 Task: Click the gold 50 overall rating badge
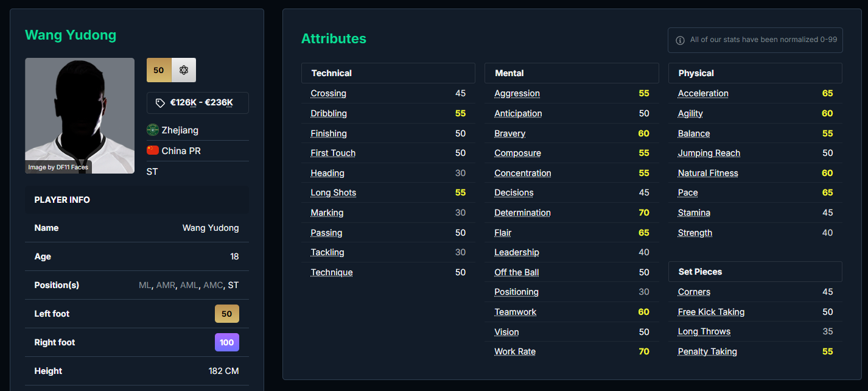coord(159,70)
